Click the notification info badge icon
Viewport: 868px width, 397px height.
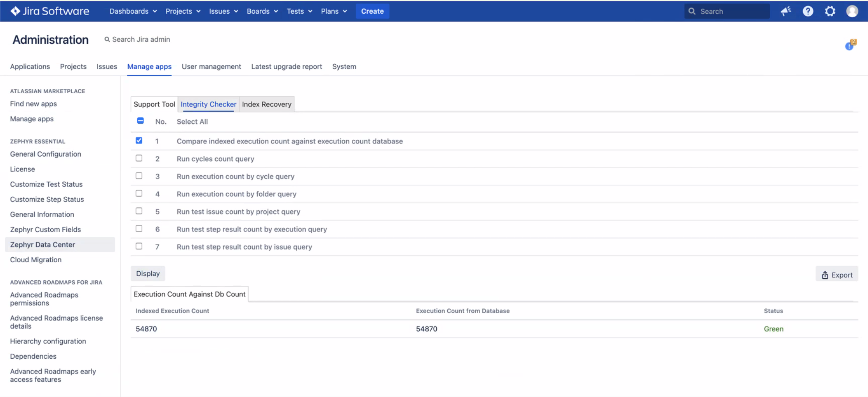(x=850, y=45)
